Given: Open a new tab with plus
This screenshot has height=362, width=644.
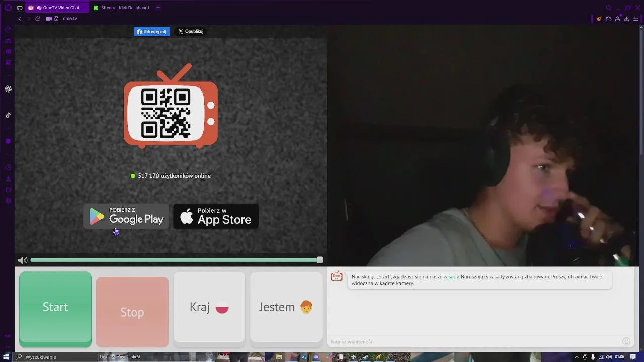Looking at the screenshot, I should tap(158, 8).
